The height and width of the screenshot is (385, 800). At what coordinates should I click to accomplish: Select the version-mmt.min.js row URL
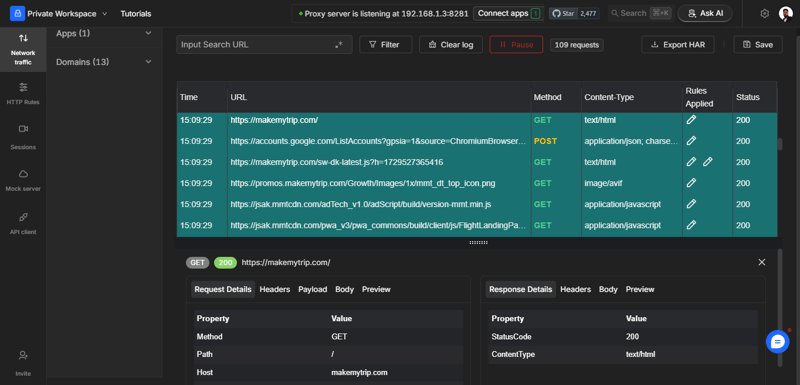tap(361, 204)
